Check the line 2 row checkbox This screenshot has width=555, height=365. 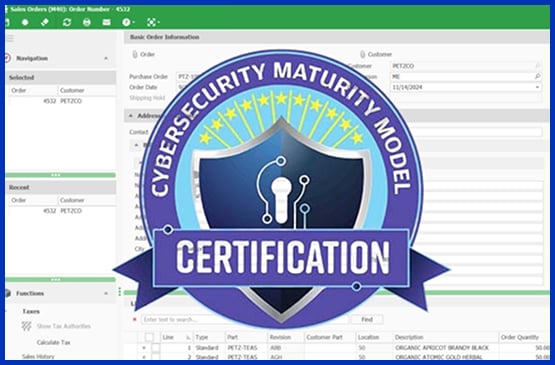tap(156, 357)
